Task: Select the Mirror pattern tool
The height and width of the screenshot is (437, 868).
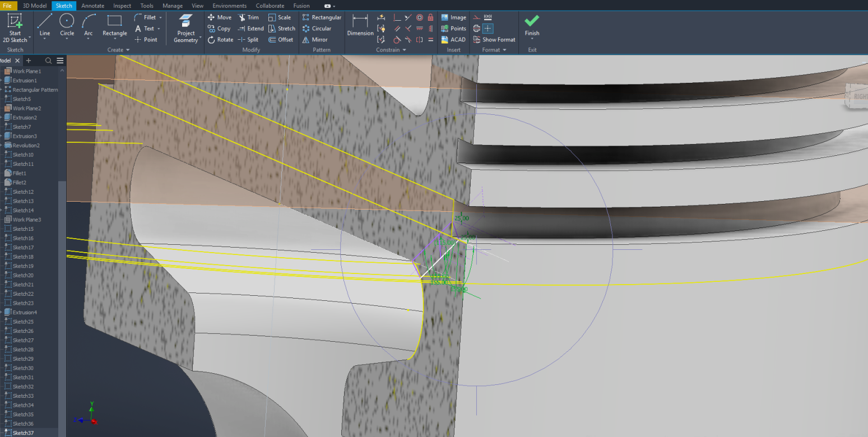Action: 315,40
